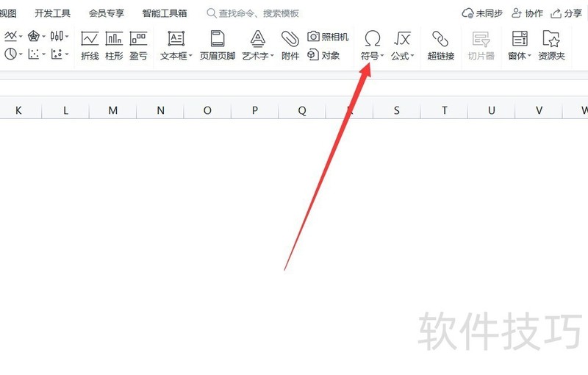588x375 pixels.
Task: Select column O header
Action: pos(207,110)
